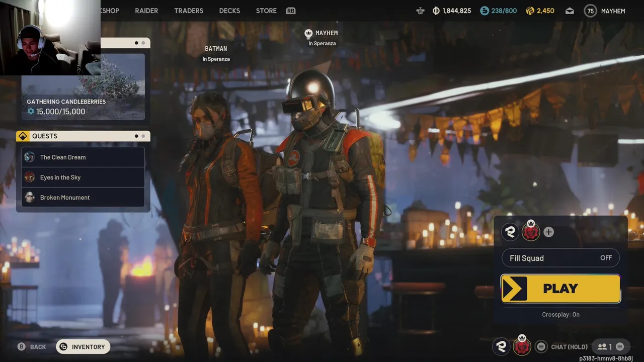Open the Decks tab
This screenshot has width=644, height=362.
(229, 11)
